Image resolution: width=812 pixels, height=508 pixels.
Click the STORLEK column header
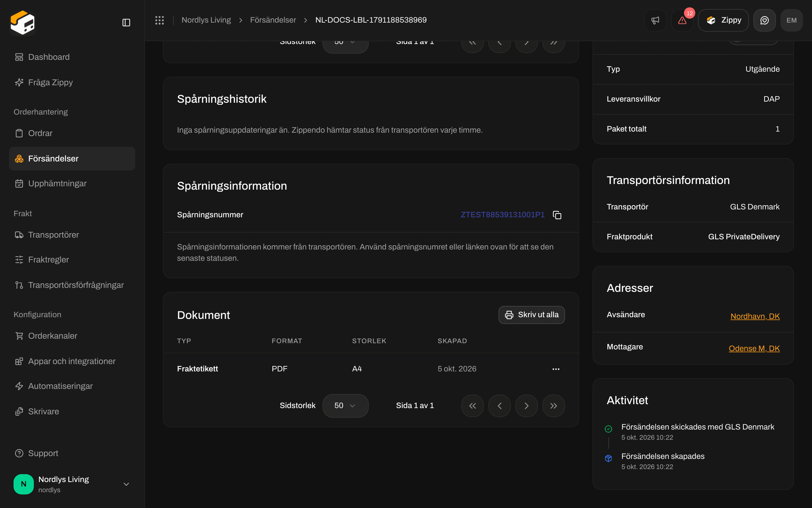369,341
